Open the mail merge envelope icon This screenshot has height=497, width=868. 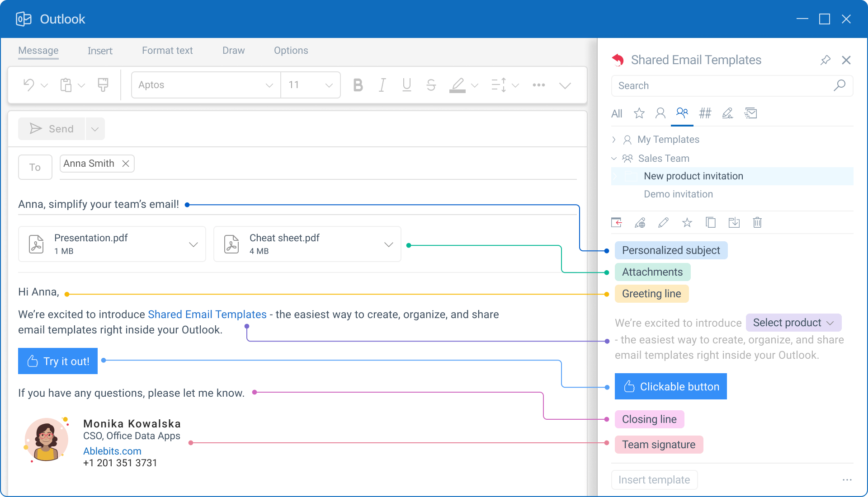(751, 113)
